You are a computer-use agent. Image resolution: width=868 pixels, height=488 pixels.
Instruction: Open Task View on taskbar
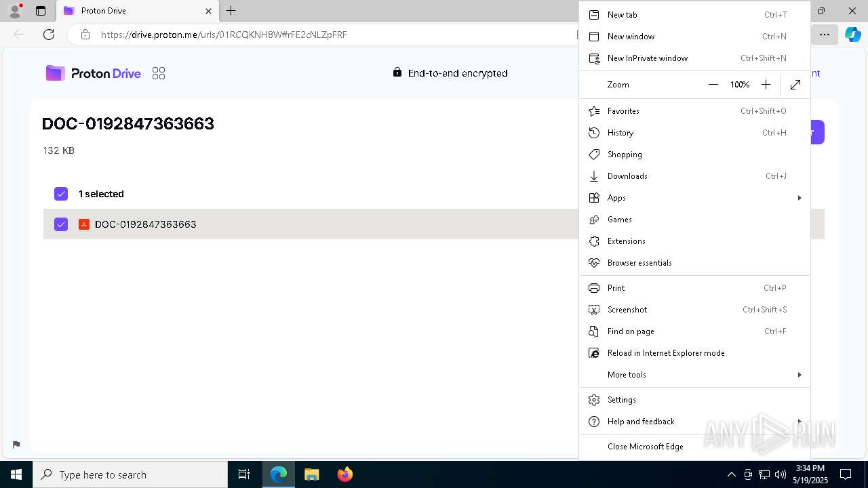tap(244, 474)
